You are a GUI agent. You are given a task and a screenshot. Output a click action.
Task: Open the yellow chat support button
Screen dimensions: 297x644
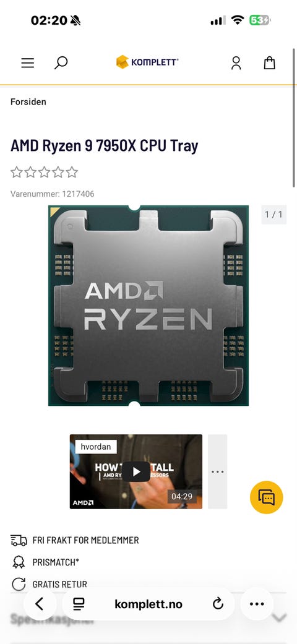coord(267,497)
